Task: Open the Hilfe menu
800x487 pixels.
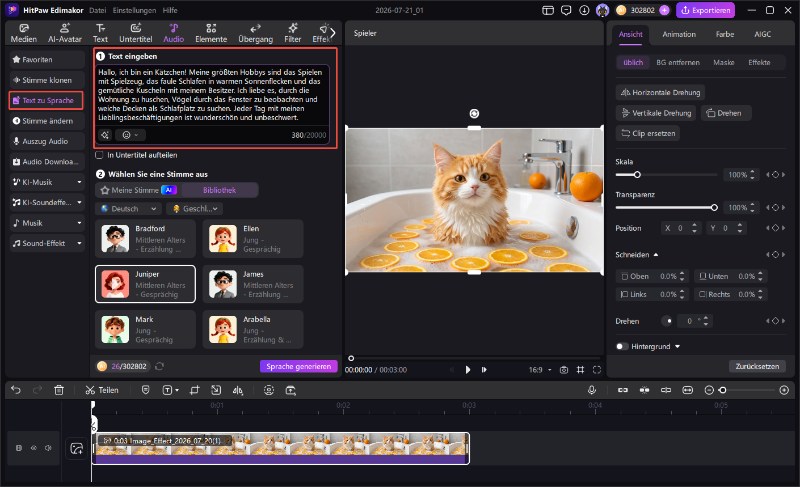Action: click(x=170, y=10)
